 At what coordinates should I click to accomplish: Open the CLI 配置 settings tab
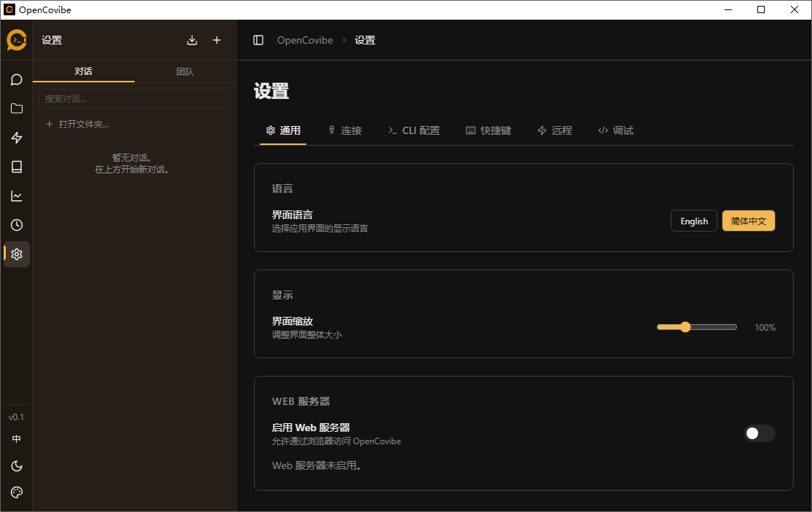tap(414, 130)
